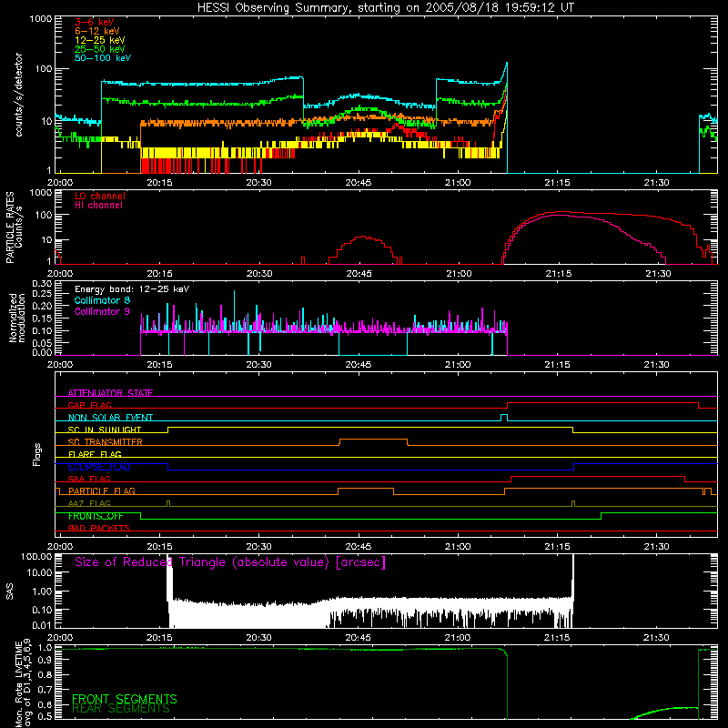Screen dimensions: 728x728
Task: Click the 20:30 tick under the modulation plot
Action: tap(258, 365)
